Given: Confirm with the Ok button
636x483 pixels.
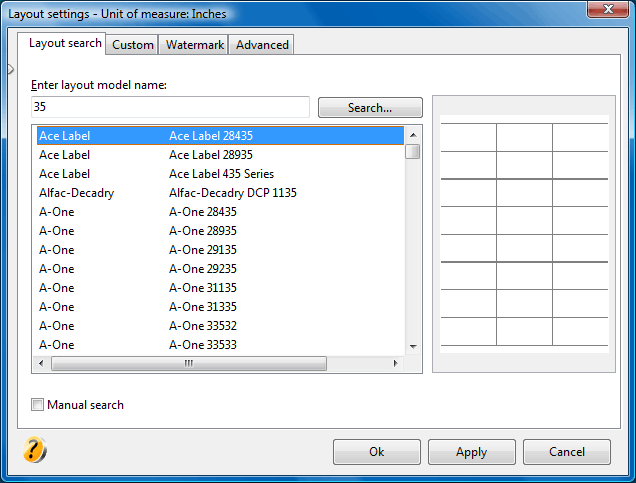Looking at the screenshot, I should 377,452.
